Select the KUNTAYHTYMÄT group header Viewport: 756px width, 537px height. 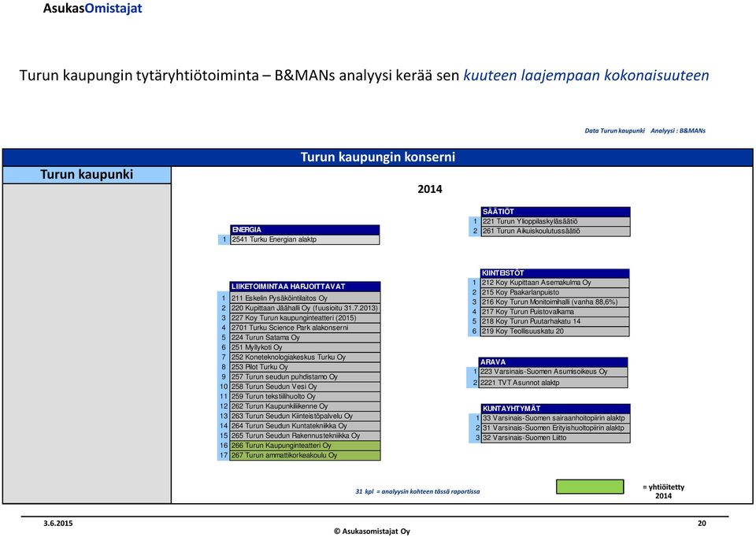(555, 409)
